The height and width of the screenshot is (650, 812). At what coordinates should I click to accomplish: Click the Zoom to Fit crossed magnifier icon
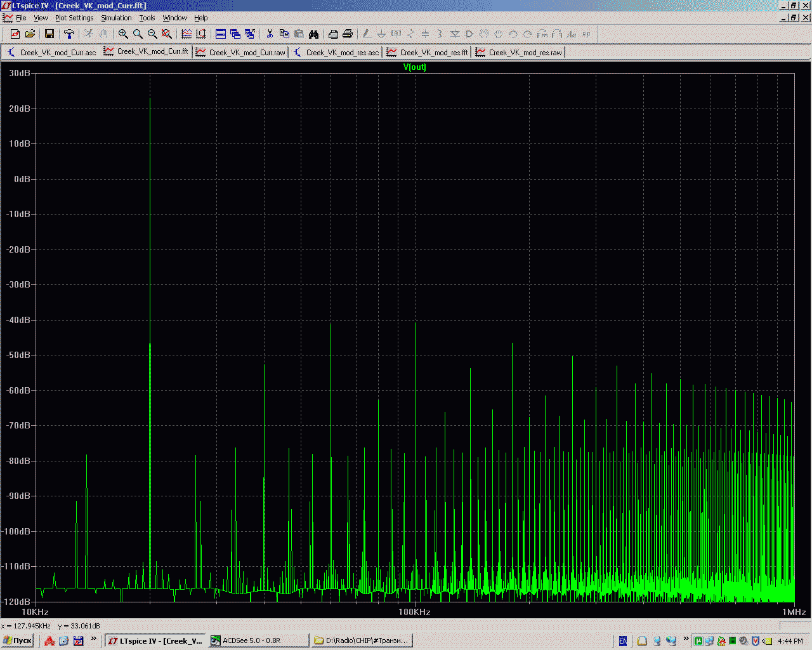tap(167, 34)
